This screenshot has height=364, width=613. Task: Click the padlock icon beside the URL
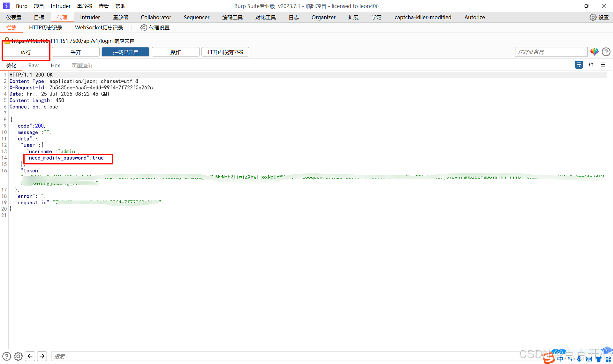point(7,41)
